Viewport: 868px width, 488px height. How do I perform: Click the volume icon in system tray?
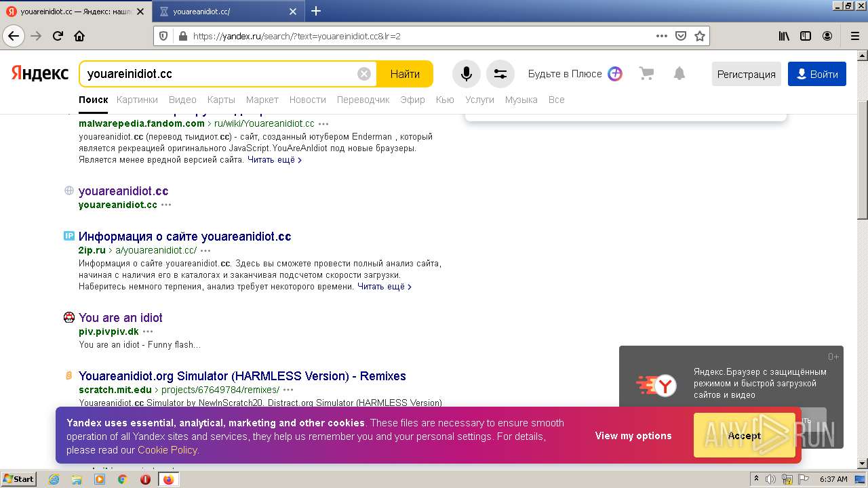coord(770,479)
